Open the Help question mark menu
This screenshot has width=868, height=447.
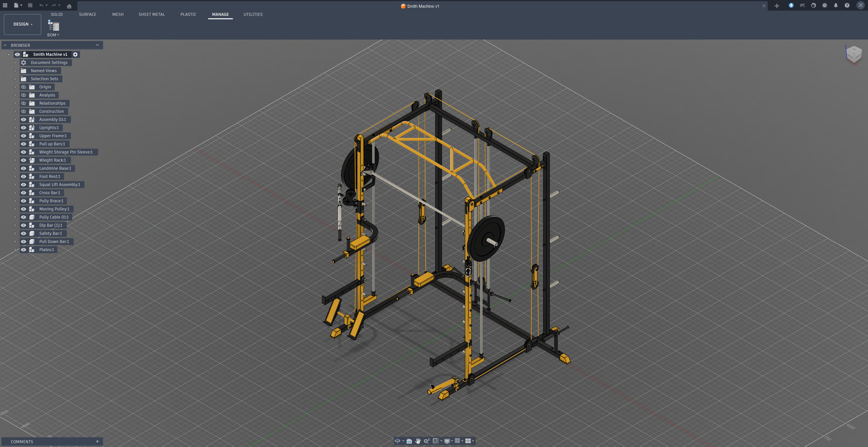pos(847,5)
